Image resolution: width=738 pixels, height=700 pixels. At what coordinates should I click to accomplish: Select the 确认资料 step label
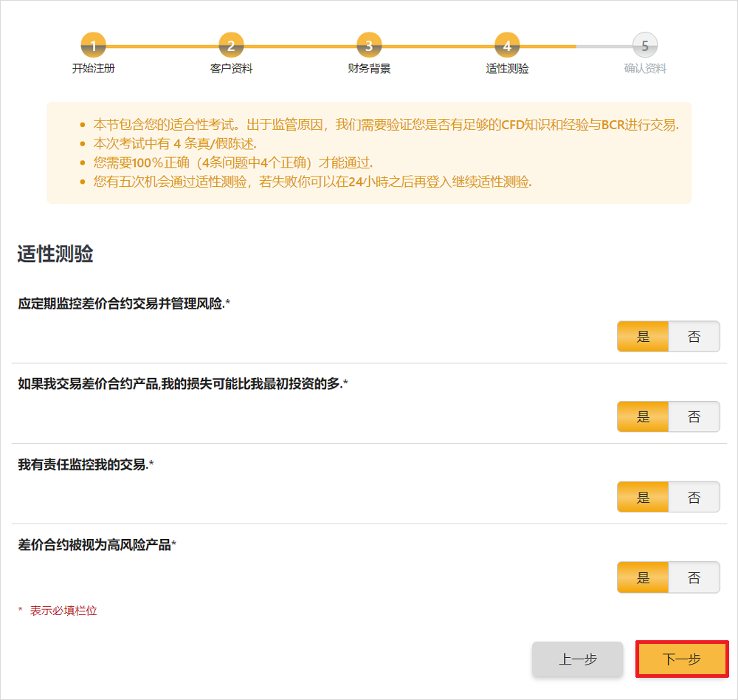pyautogui.click(x=644, y=69)
